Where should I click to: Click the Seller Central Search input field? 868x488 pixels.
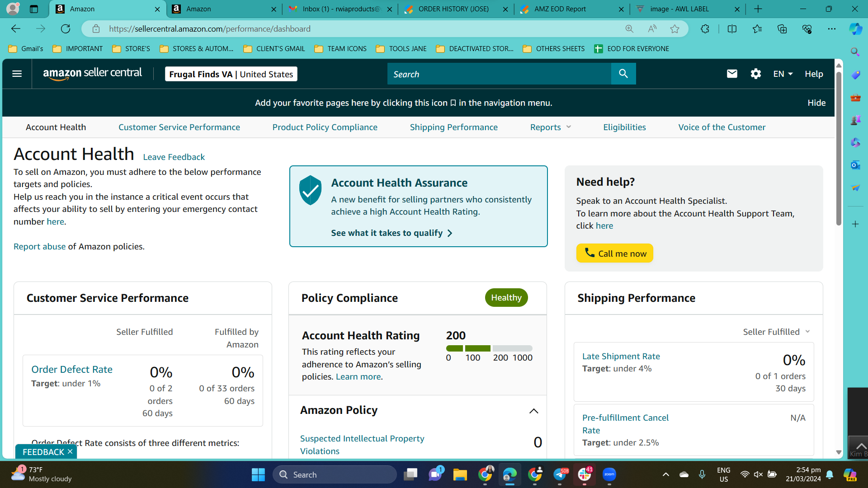(499, 74)
